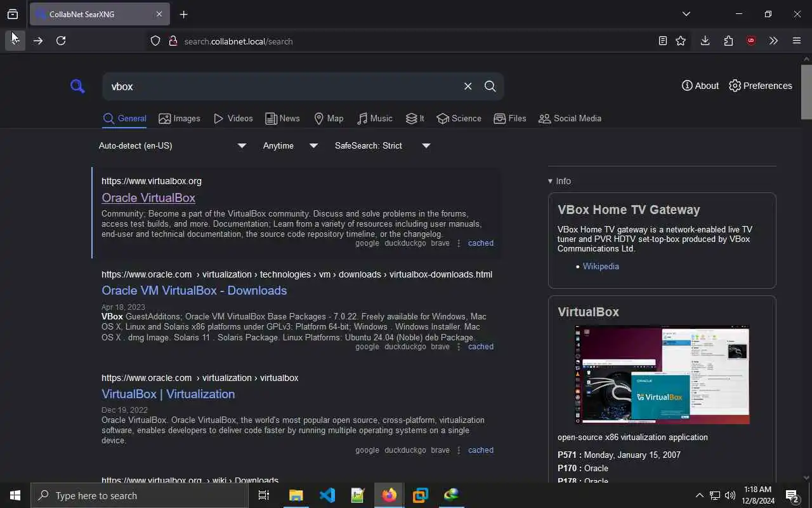Open Preferences settings
This screenshot has width=812, height=508.
[761, 86]
